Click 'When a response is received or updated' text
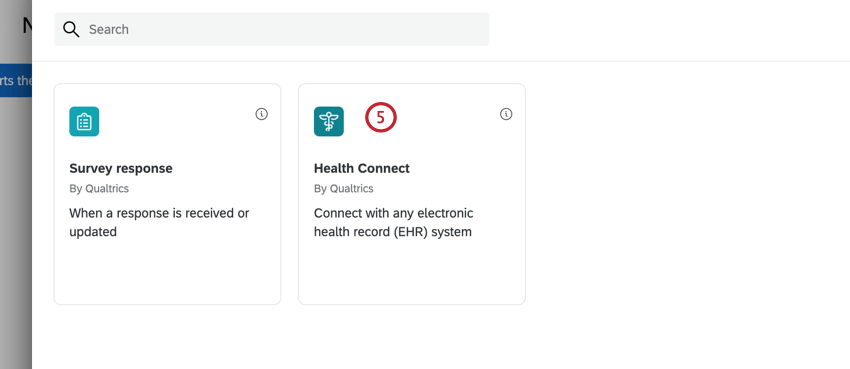This screenshot has height=369, width=850. pos(159,222)
